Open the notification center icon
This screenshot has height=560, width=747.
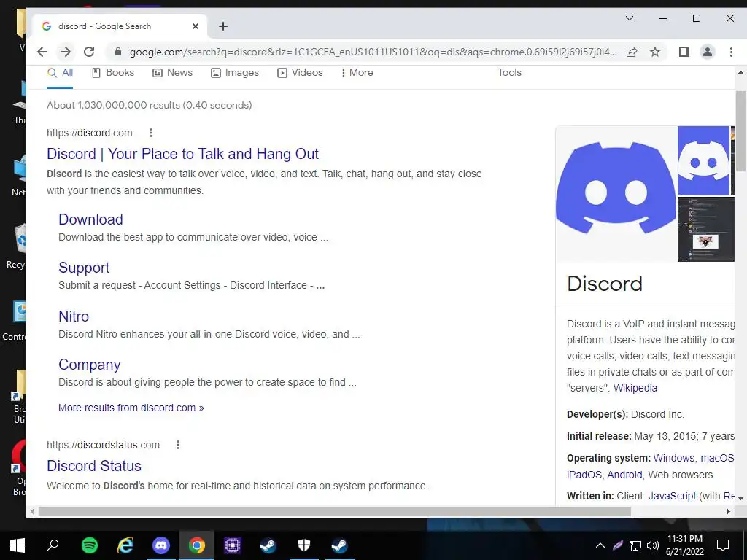[x=723, y=545]
